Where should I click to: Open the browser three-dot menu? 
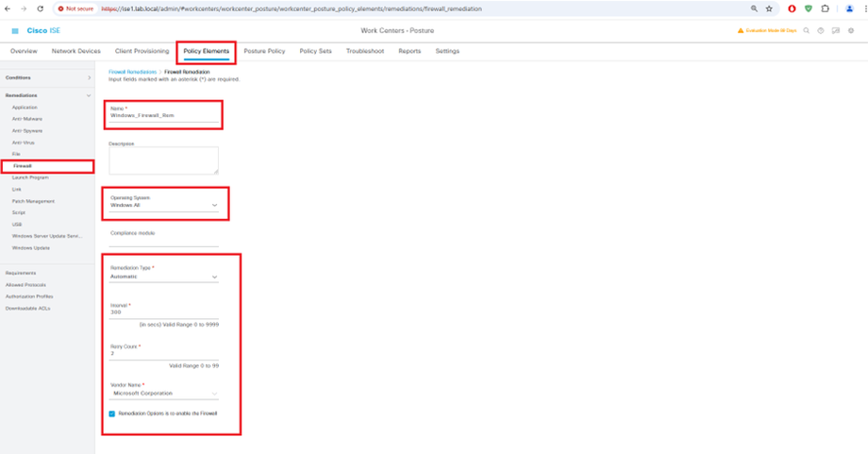click(x=864, y=8)
